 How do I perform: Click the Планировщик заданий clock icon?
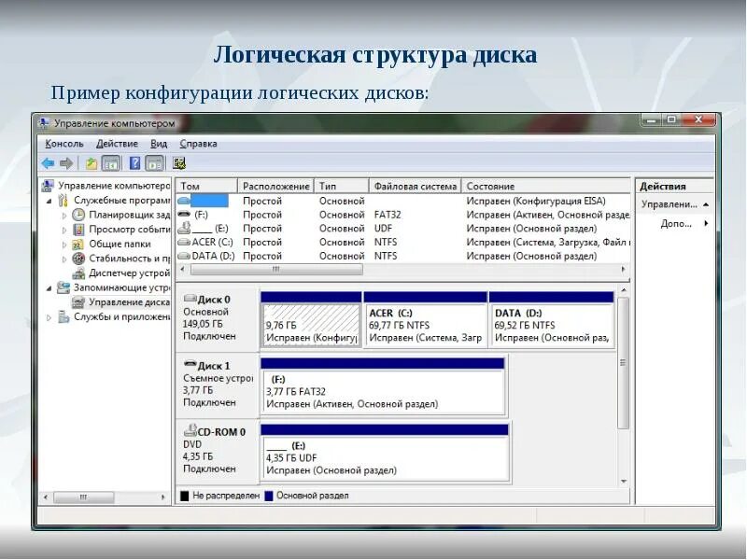(x=78, y=215)
